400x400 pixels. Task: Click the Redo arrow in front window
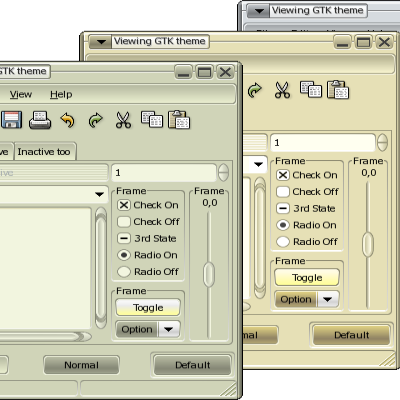point(95,120)
